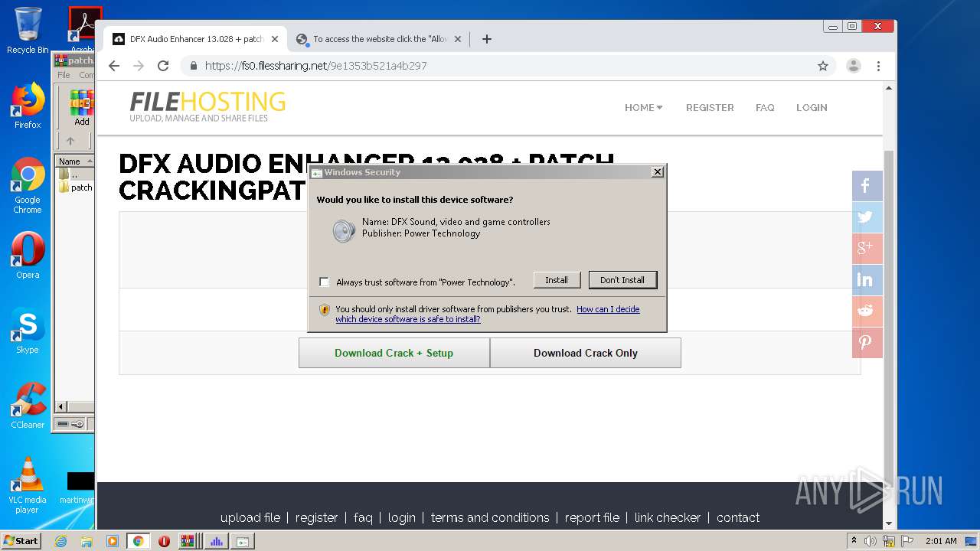
Task: Share via Google Plus sidebar icon
Action: point(867,249)
